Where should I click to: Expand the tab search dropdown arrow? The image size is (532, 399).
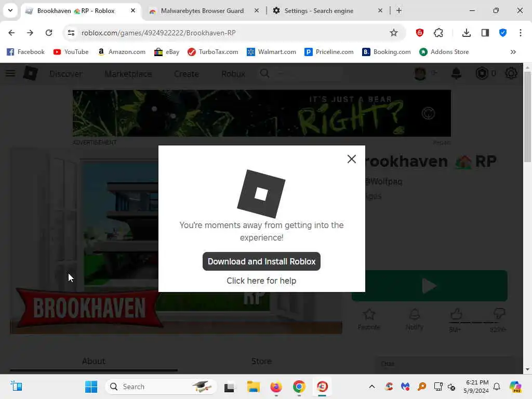tap(10, 10)
